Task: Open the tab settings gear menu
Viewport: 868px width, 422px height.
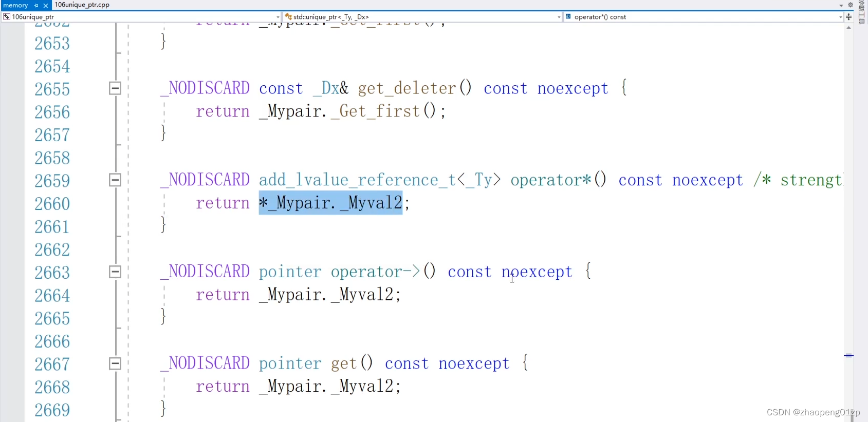Action: click(x=851, y=5)
